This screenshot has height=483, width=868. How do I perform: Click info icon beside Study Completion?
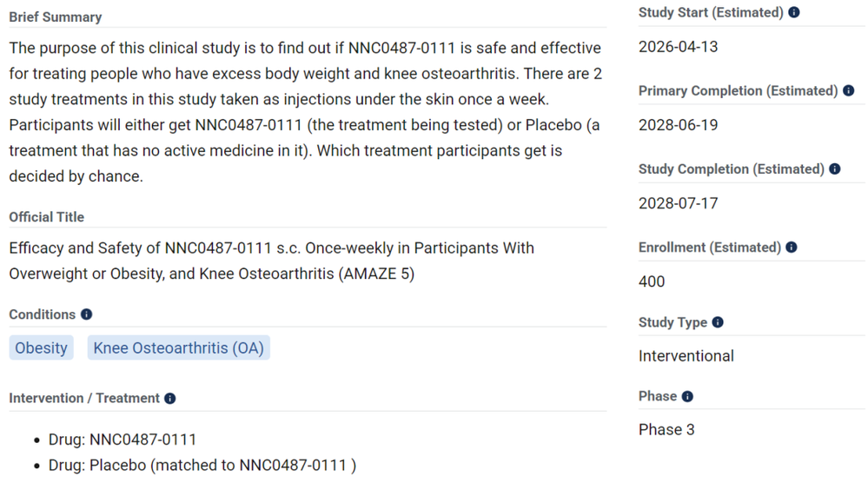tap(835, 169)
